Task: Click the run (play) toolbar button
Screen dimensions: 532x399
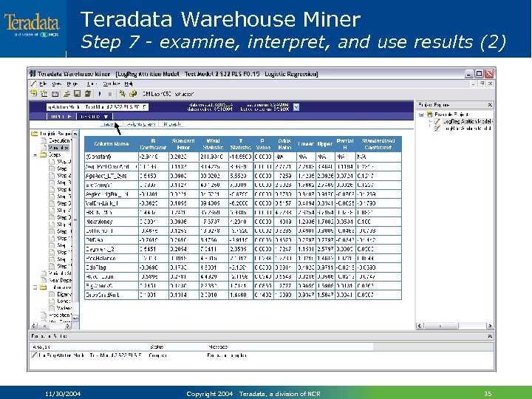Action: 100,94
